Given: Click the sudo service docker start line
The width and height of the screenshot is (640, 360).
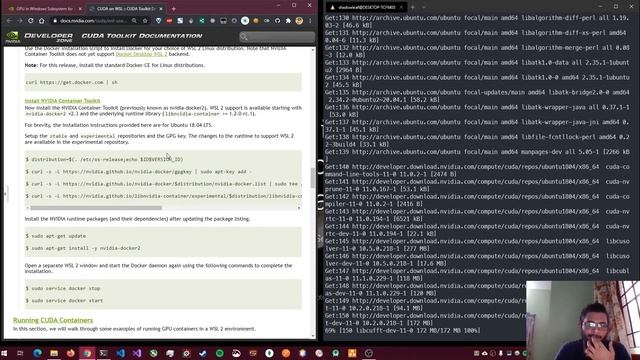Looking at the screenshot, I should [x=64, y=301].
